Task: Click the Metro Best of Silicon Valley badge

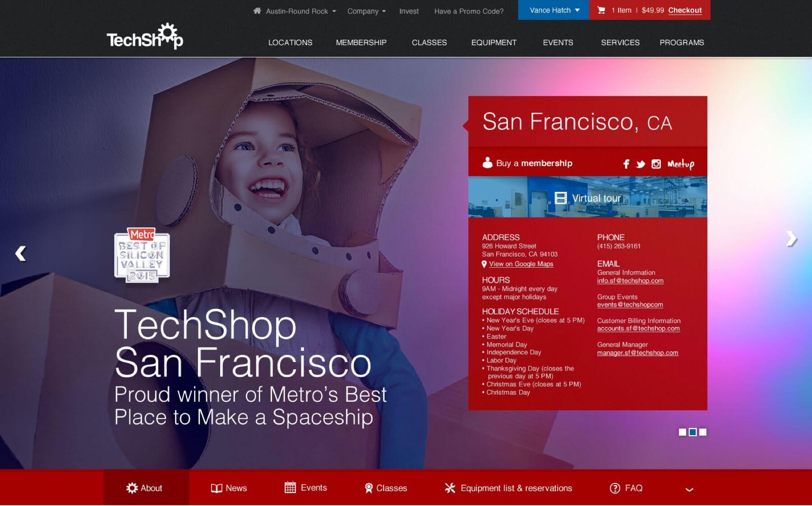Action: coord(142,255)
